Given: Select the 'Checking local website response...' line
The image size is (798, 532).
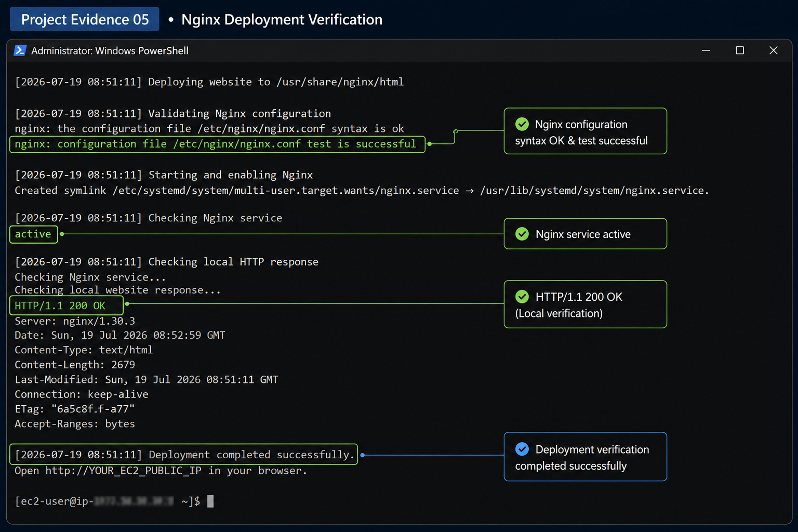Looking at the screenshot, I should point(118,290).
